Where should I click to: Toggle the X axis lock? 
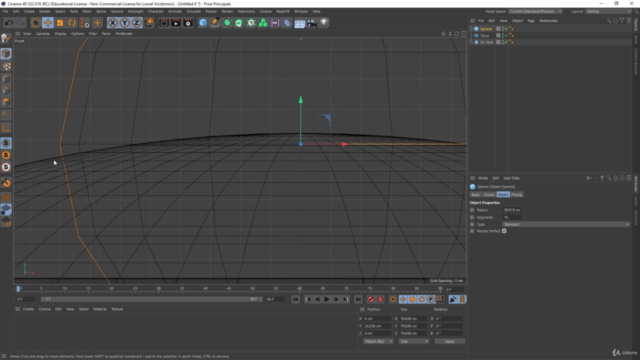tap(112, 23)
